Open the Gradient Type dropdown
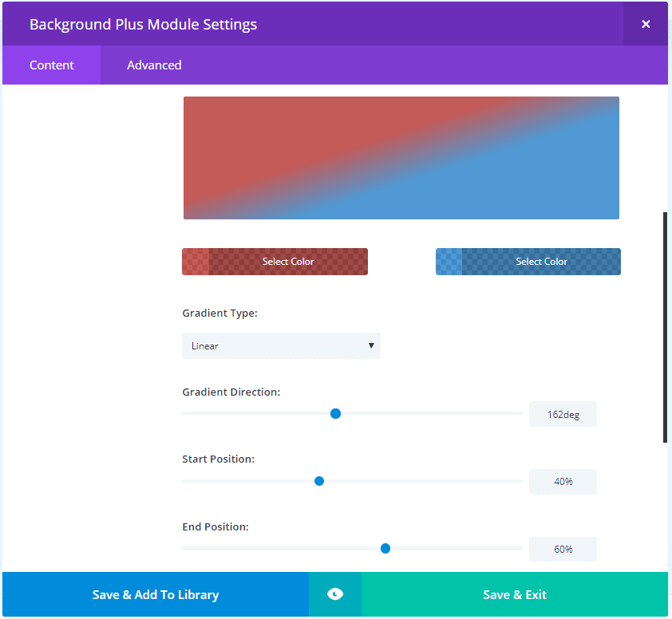The image size is (672, 619). (x=281, y=346)
